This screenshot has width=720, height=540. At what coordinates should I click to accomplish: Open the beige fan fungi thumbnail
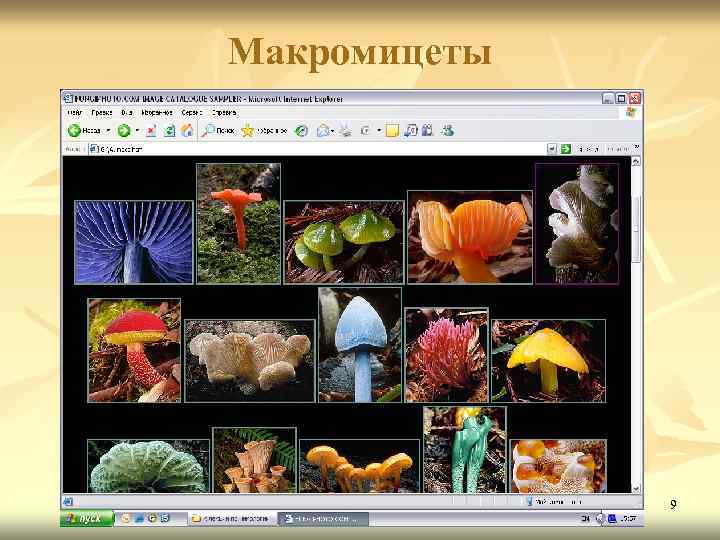[250, 361]
